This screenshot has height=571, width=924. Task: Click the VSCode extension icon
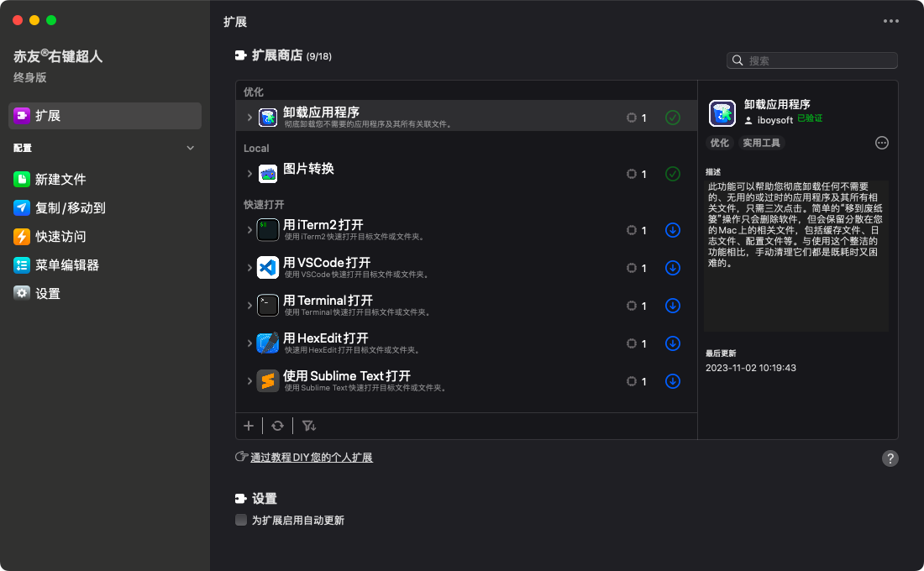(267, 268)
